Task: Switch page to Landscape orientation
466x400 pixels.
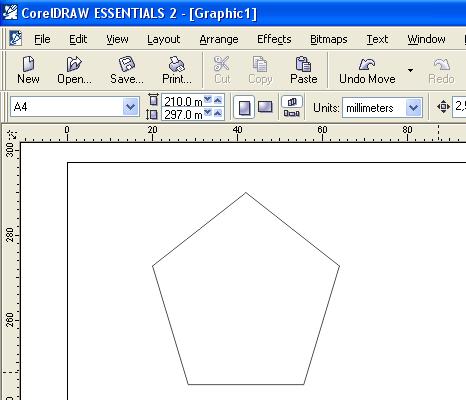Action: [x=265, y=107]
